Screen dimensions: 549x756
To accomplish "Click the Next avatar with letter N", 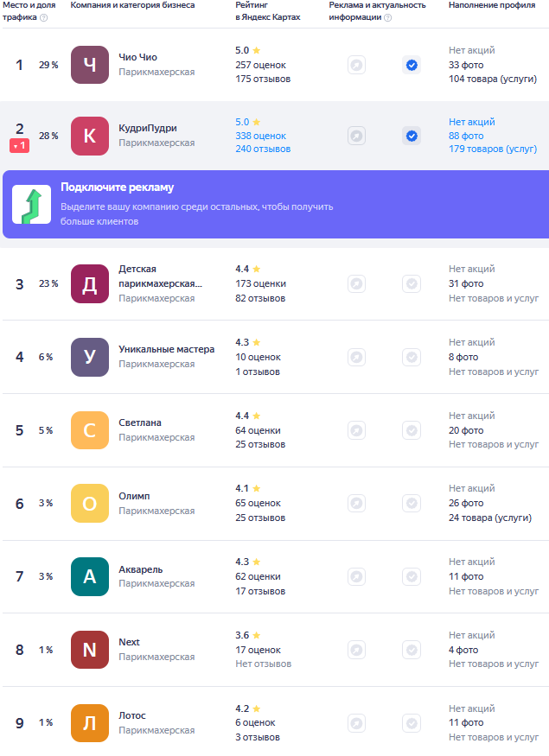I will pyautogui.click(x=90, y=650).
